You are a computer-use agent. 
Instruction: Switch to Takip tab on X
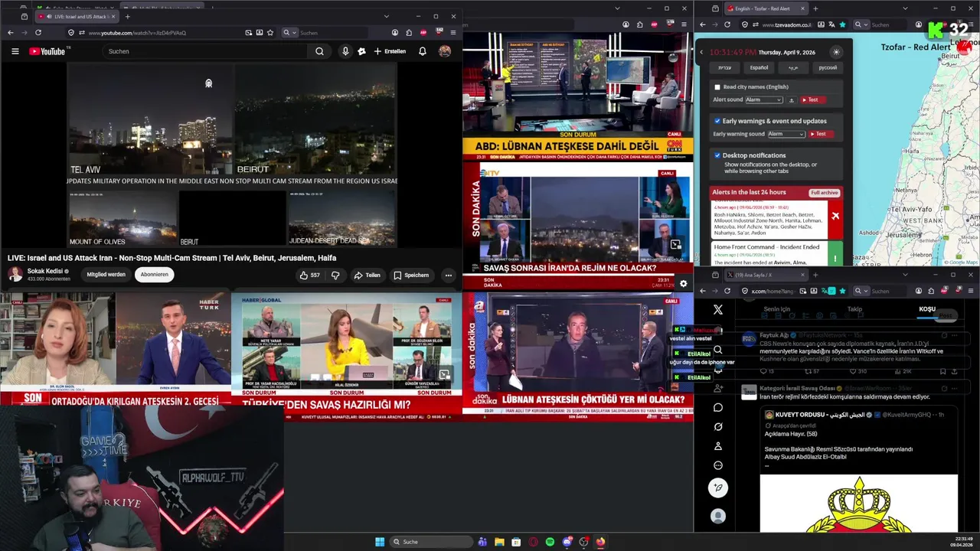click(854, 309)
